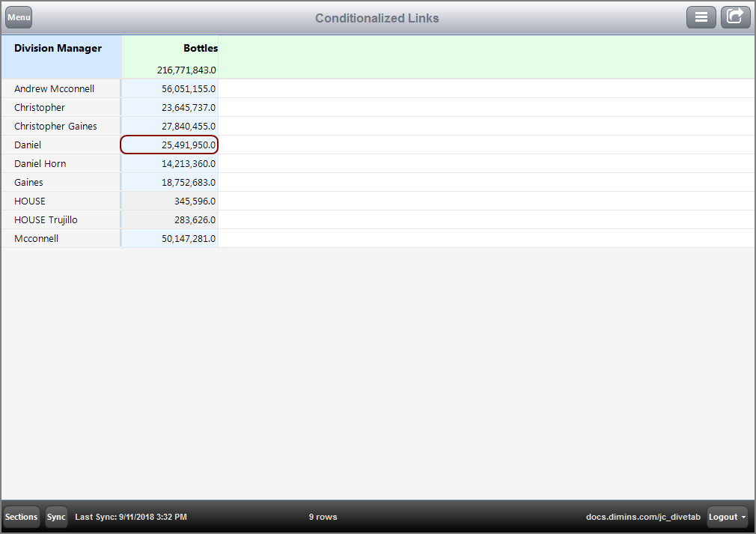Click the Logout dropdown control

(726, 517)
